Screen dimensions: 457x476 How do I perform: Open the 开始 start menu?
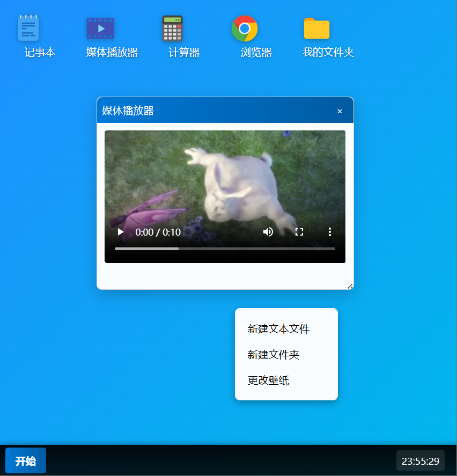click(26, 461)
